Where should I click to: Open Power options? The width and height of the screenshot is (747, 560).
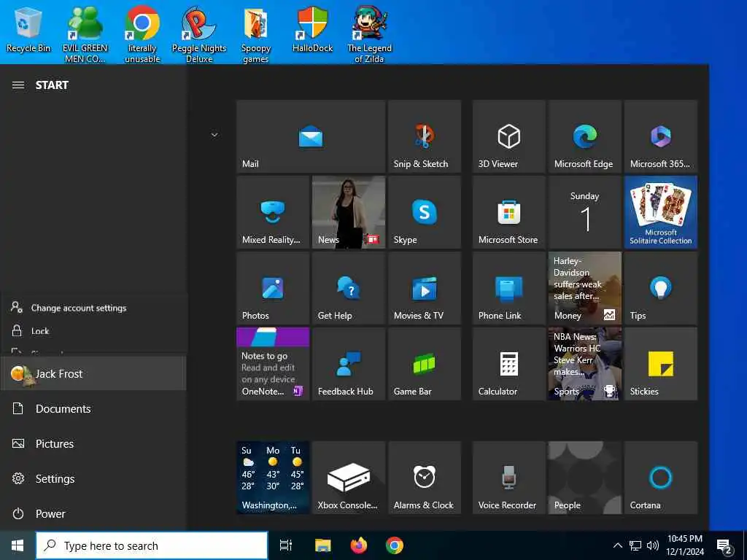(93, 513)
